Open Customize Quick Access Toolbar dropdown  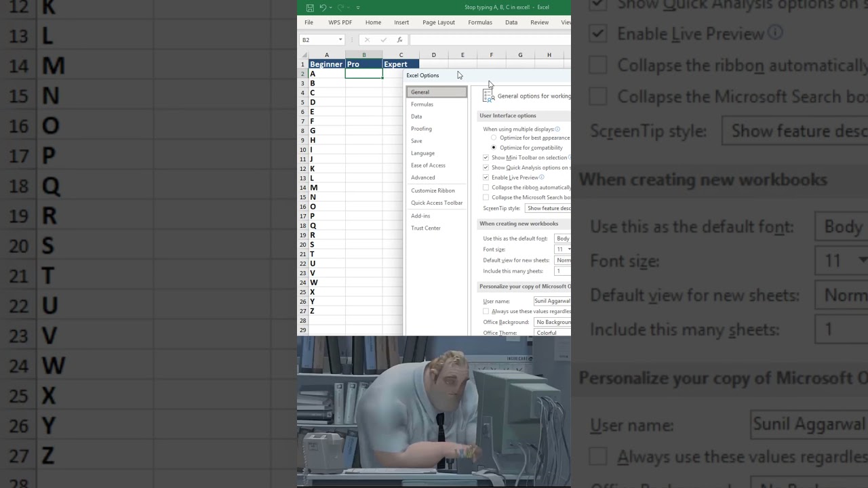pos(358,7)
